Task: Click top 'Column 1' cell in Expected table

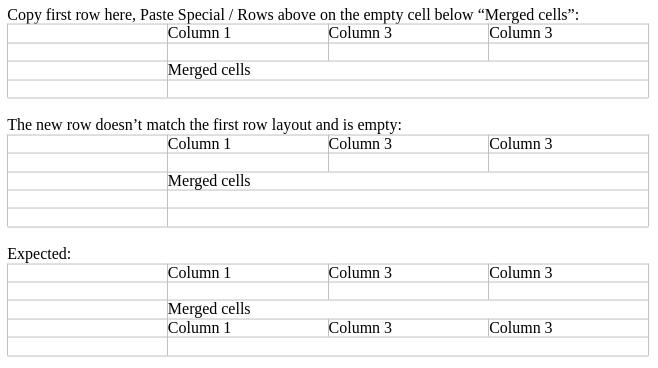Action: coord(248,273)
